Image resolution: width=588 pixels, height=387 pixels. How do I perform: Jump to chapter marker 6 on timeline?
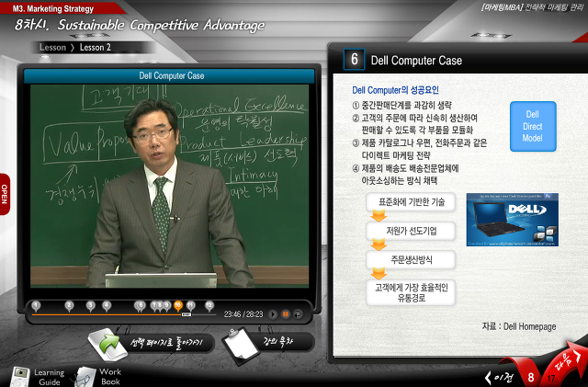click(140, 306)
